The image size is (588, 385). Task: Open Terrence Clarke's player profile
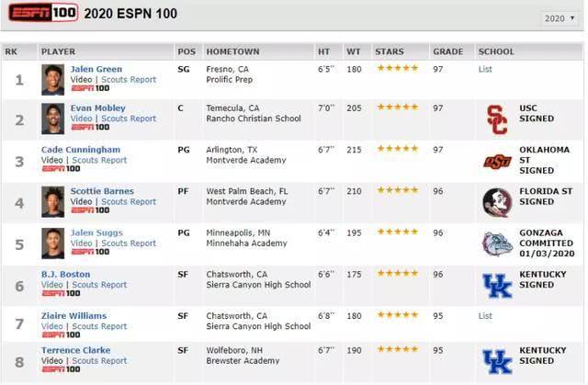point(75,350)
